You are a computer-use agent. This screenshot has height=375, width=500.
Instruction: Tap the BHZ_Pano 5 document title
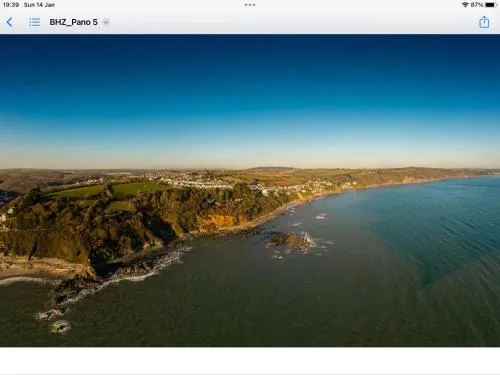[73, 22]
